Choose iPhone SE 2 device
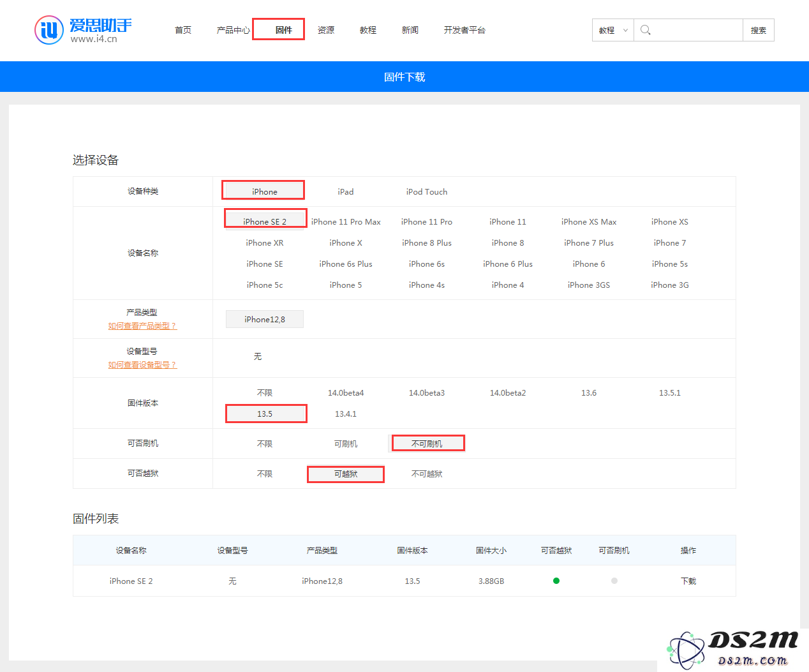The image size is (809, 672). [265, 221]
